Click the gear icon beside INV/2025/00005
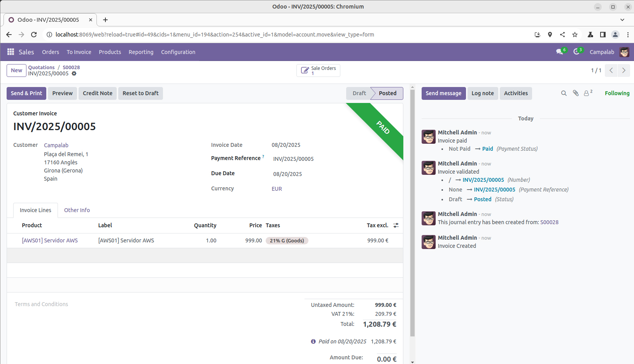634x364 pixels. tap(74, 73)
